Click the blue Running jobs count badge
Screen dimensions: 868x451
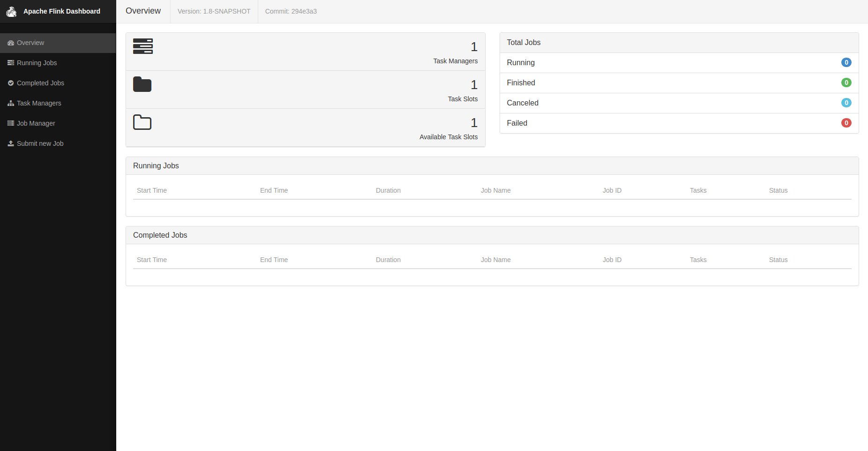(846, 62)
